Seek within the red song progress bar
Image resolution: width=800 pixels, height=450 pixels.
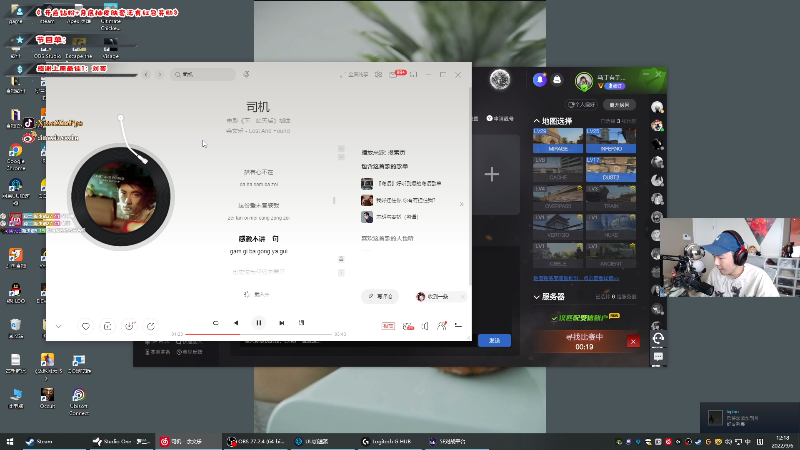(x=259, y=334)
